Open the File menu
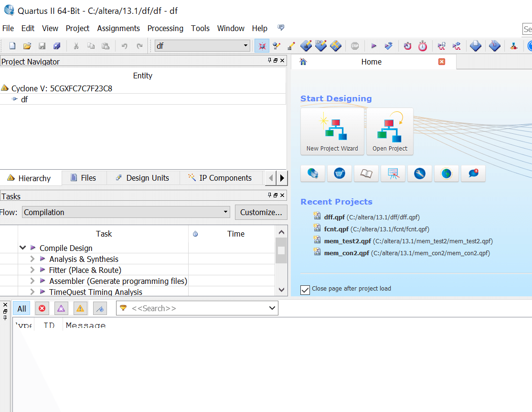This screenshot has width=532, height=412. coord(8,28)
